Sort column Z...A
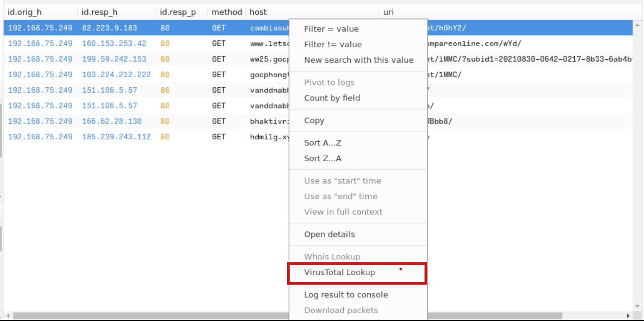Image resolution: width=644 pixels, height=321 pixels. click(322, 158)
